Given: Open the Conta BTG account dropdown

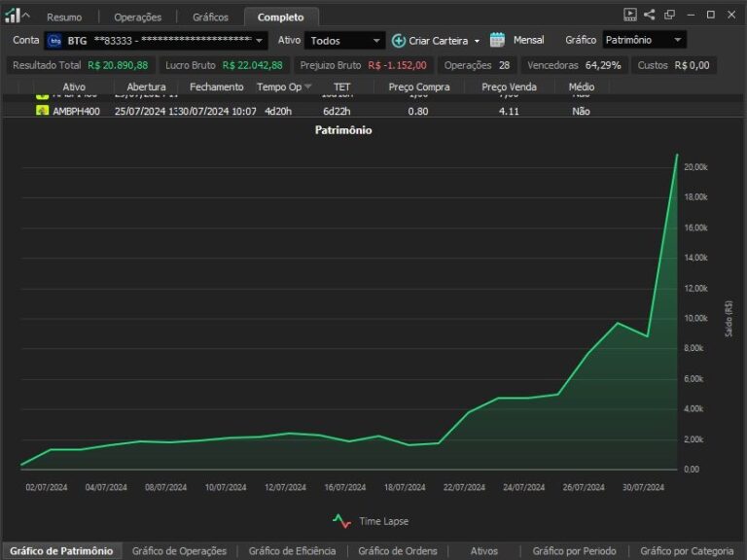Looking at the screenshot, I should 156,41.
